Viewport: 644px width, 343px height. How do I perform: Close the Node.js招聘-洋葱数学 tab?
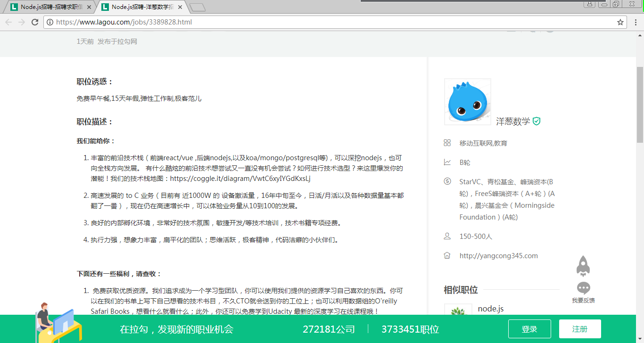point(180,7)
